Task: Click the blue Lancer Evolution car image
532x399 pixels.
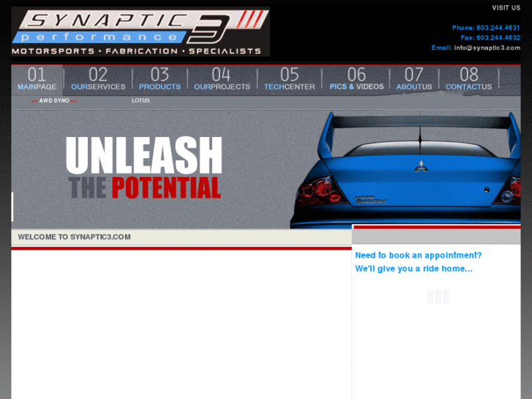Action: [x=405, y=170]
